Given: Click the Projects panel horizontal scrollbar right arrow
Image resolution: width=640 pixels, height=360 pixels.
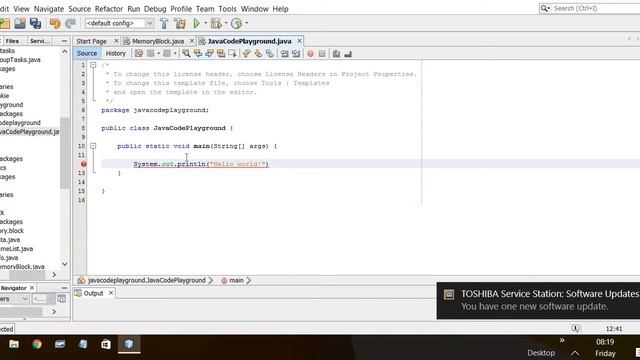Looking at the screenshot, I should 54,275.
